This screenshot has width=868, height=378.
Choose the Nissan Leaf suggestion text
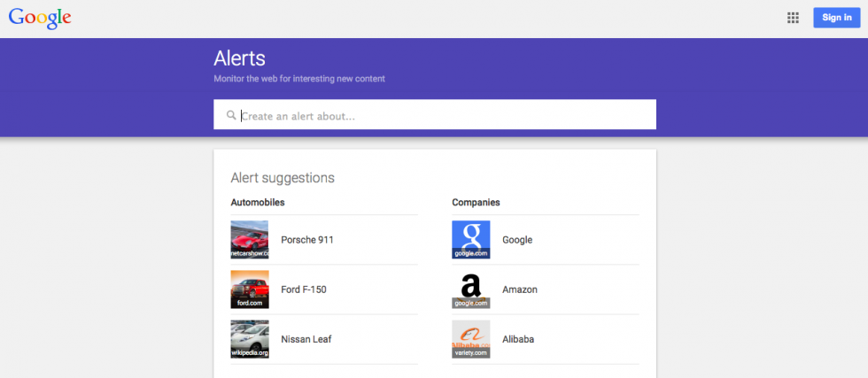(x=306, y=339)
